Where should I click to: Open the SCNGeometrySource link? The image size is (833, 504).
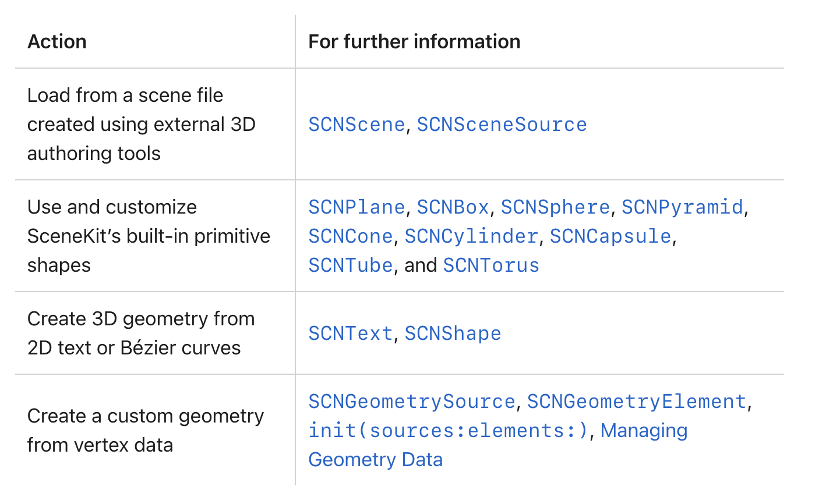[411, 402]
